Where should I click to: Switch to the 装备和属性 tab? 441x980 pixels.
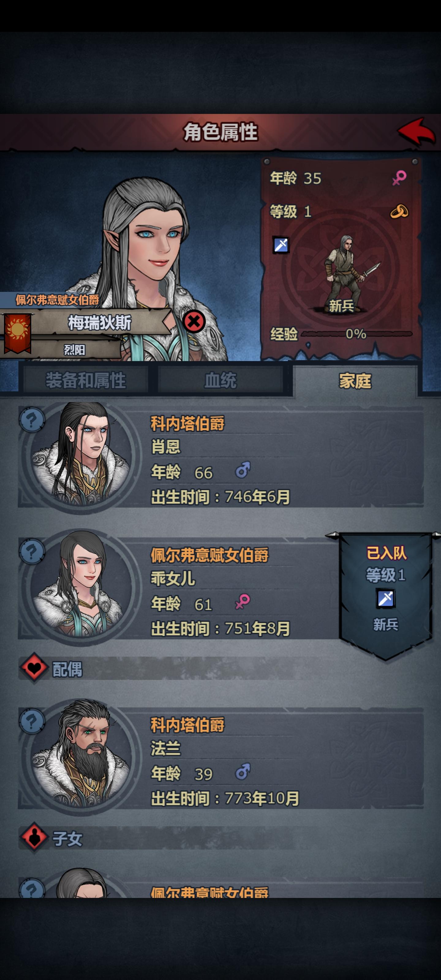(x=86, y=380)
